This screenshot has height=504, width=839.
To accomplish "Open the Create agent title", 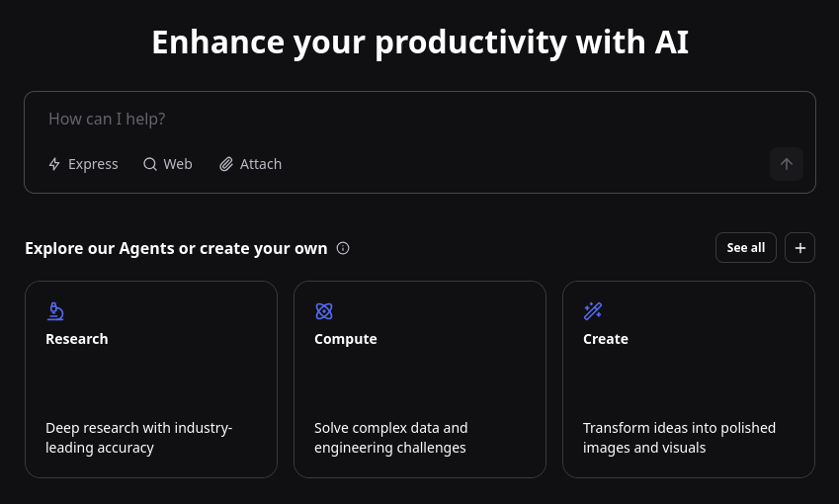I will [x=606, y=339].
